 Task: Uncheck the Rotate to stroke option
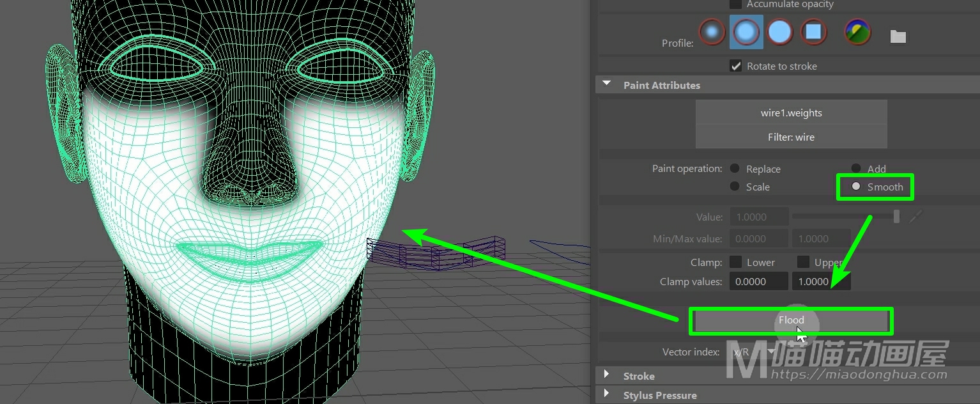736,66
